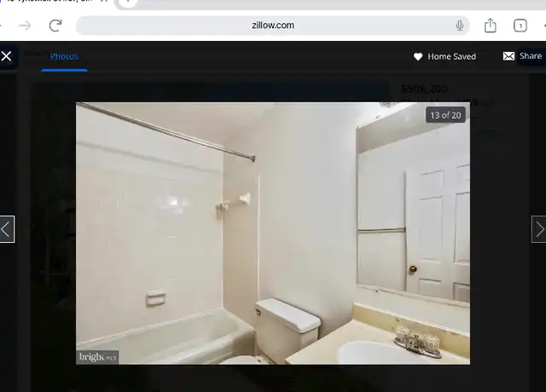Viewport: 546px width, 392px height.
Task: Click the bathroom photo
Action: pos(273,233)
